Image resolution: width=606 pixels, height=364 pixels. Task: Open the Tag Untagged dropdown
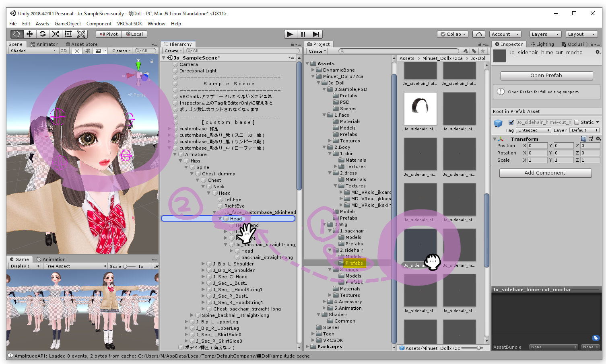534,130
